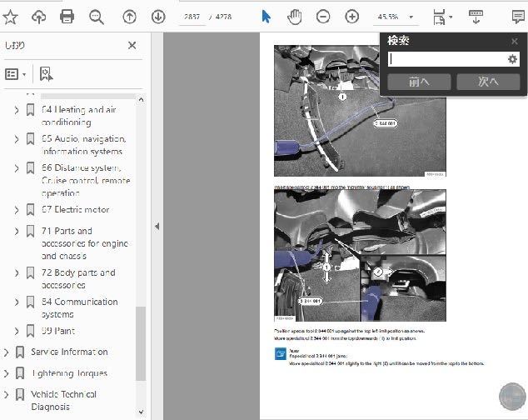Expand the 72 Body parts bookmark
The width and height of the screenshot is (528, 420).
coord(16,272)
